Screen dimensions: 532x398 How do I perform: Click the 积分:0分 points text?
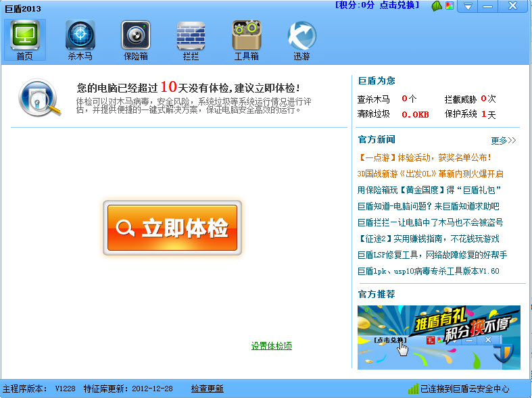pyautogui.click(x=357, y=5)
